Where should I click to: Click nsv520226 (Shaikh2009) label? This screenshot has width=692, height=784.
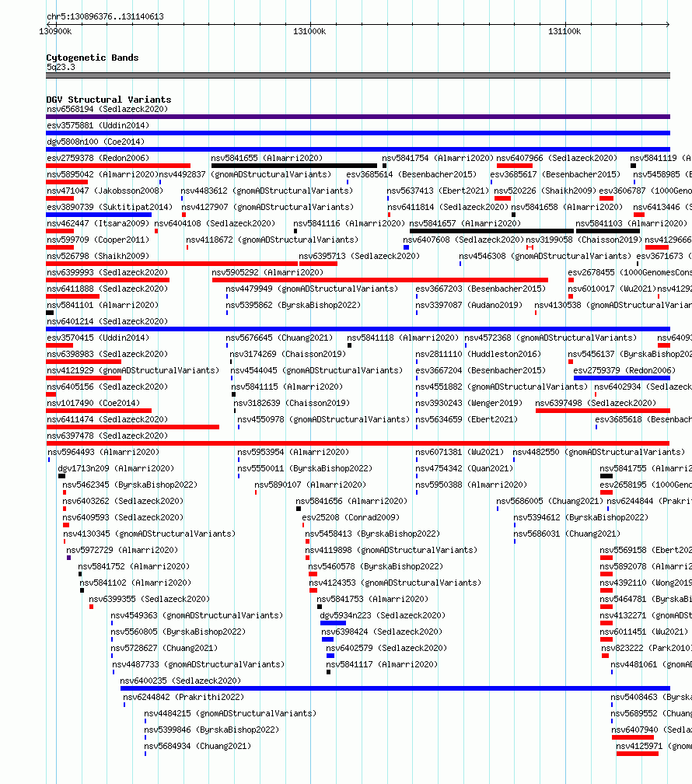[x=545, y=191]
